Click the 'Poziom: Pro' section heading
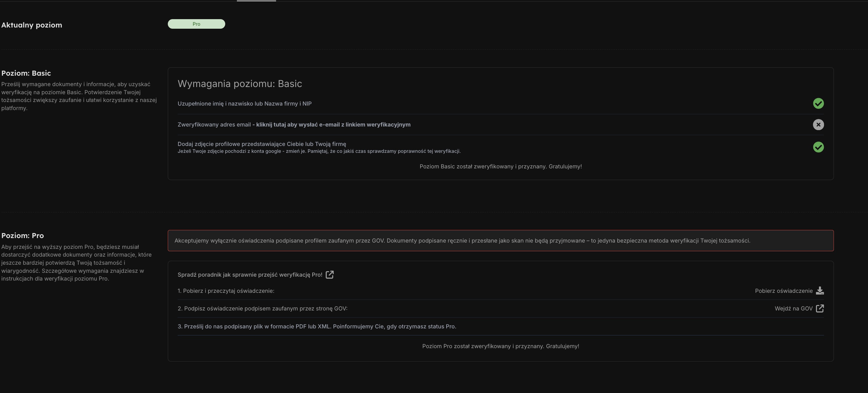 [22, 236]
